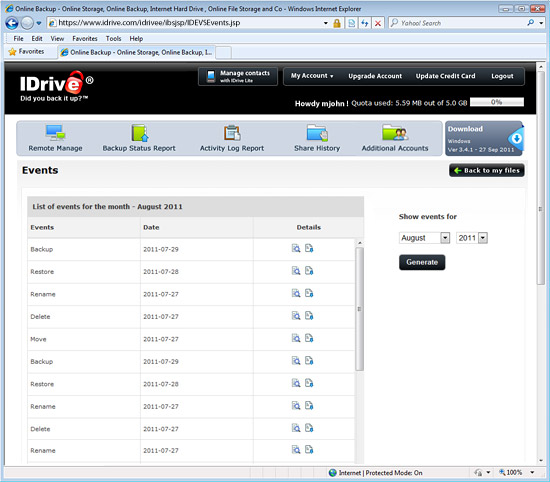550x482 pixels.
Task: Open the Favorites menu
Action: click(x=85, y=39)
